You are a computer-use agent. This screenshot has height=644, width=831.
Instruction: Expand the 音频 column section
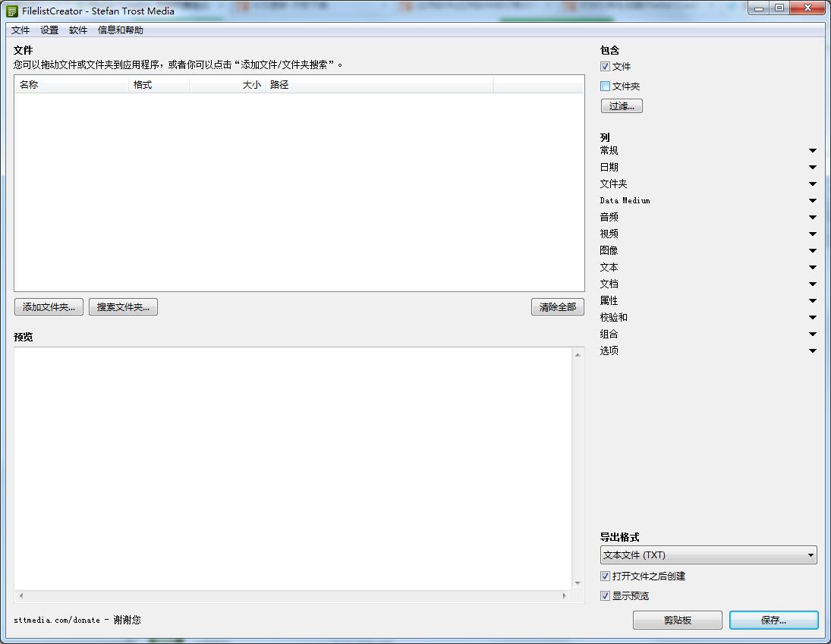[812, 217]
